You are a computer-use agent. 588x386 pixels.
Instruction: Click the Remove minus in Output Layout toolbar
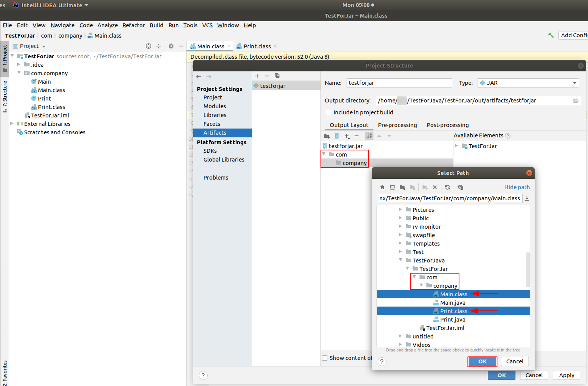click(x=357, y=136)
